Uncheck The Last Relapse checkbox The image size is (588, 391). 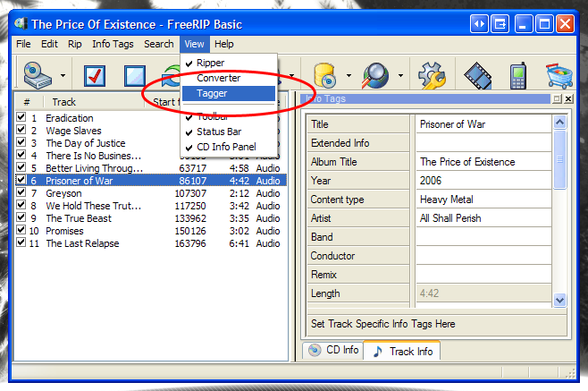click(21, 242)
